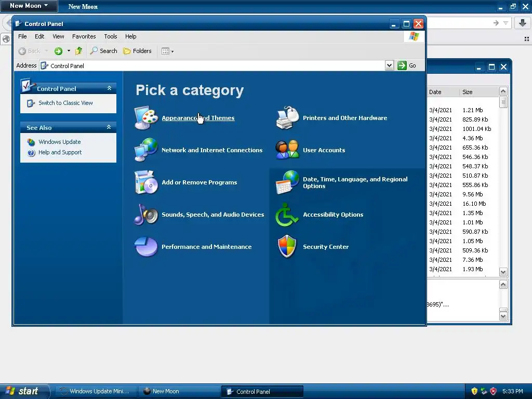The height and width of the screenshot is (399, 532).
Task: Click Switch to Classic View link
Action: [x=65, y=103]
